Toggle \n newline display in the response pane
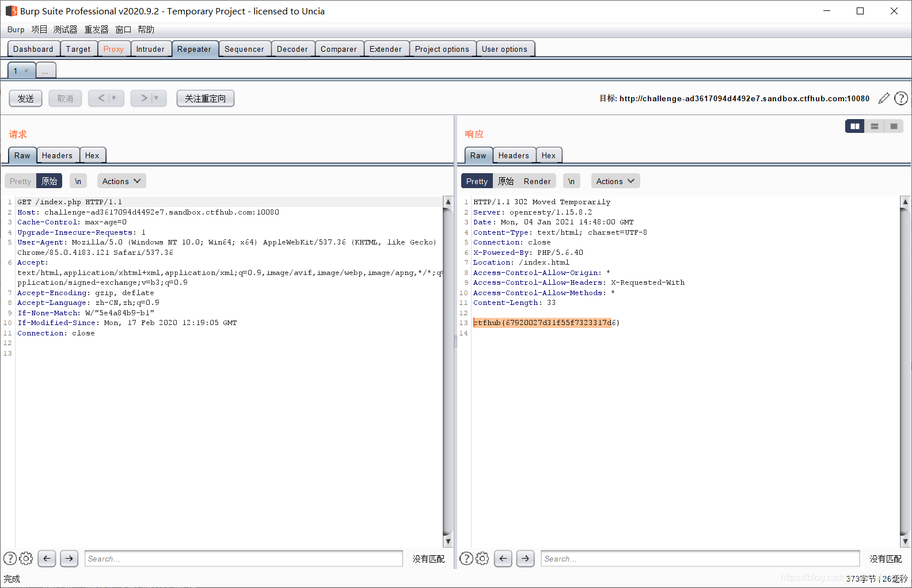Screen dimensions: 912x588 coord(571,181)
